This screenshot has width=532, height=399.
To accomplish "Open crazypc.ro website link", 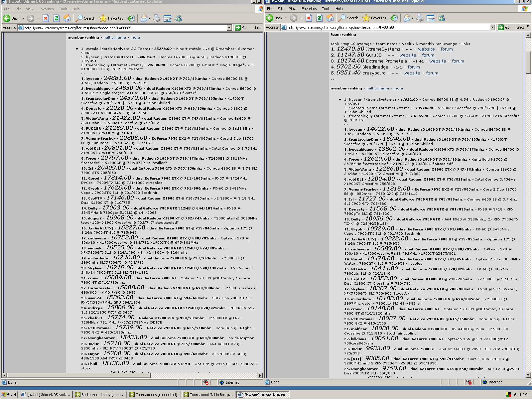I will [x=412, y=73].
